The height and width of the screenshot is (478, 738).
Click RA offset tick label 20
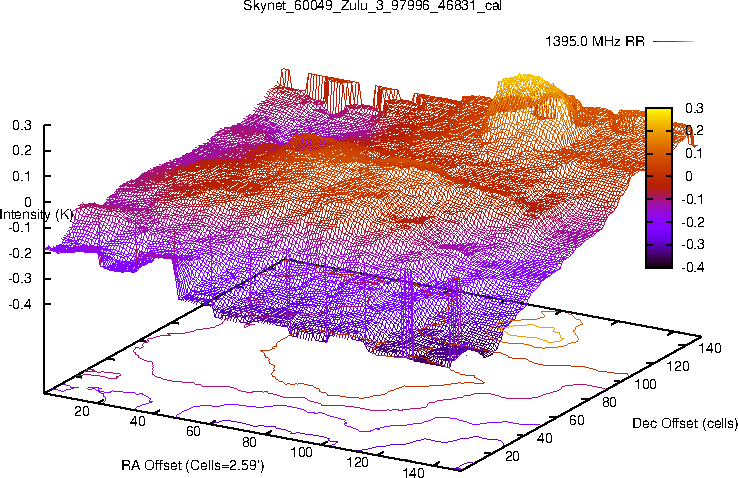pyautogui.click(x=82, y=411)
